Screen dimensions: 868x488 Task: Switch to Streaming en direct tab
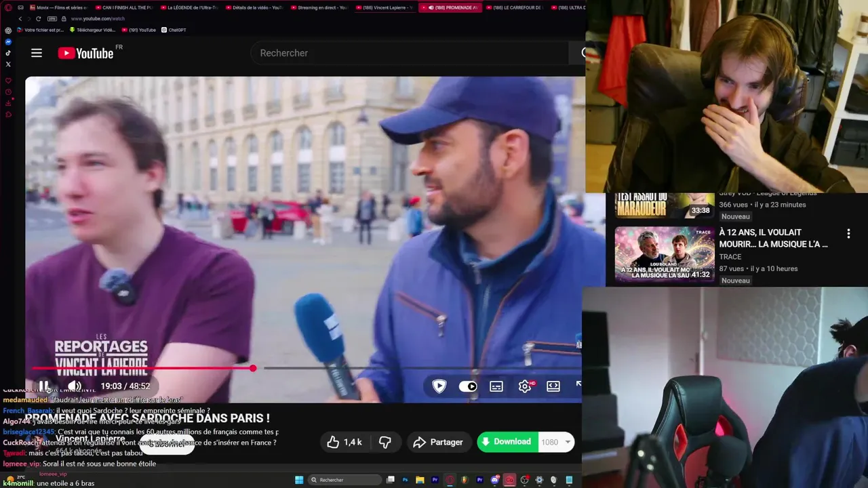pyautogui.click(x=319, y=7)
